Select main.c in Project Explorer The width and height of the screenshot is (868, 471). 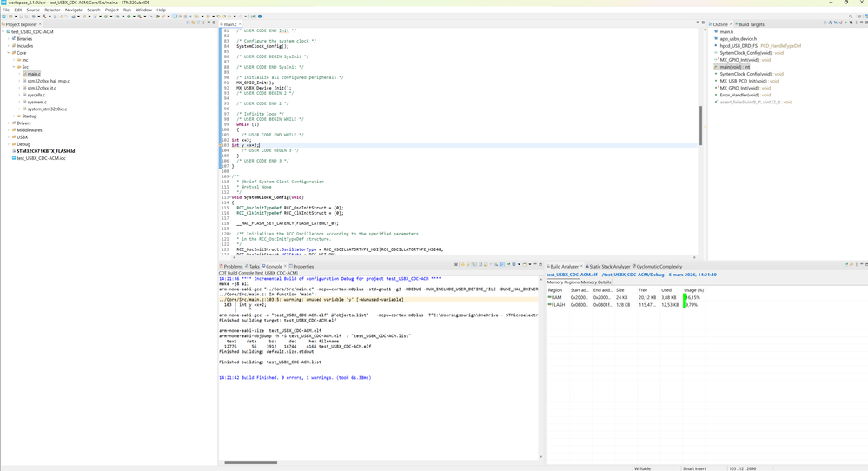pos(33,74)
